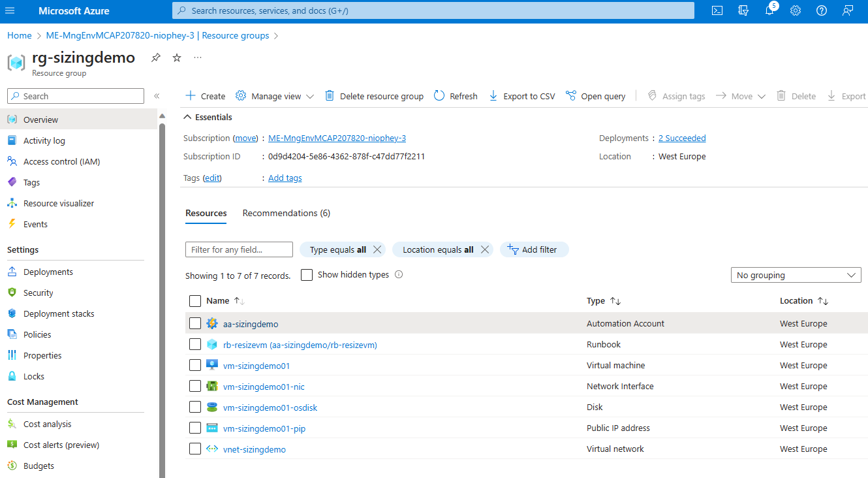Open the No grouping dropdown
The image size is (868, 478).
point(796,274)
